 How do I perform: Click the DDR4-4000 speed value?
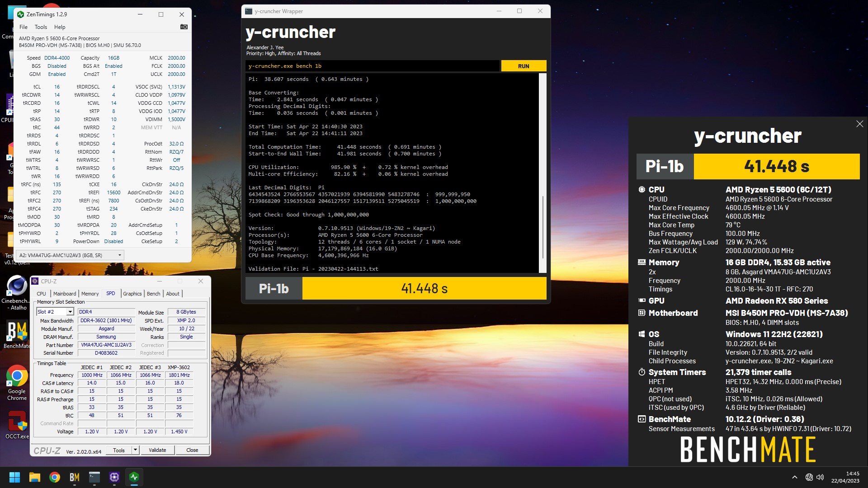pyautogui.click(x=57, y=58)
